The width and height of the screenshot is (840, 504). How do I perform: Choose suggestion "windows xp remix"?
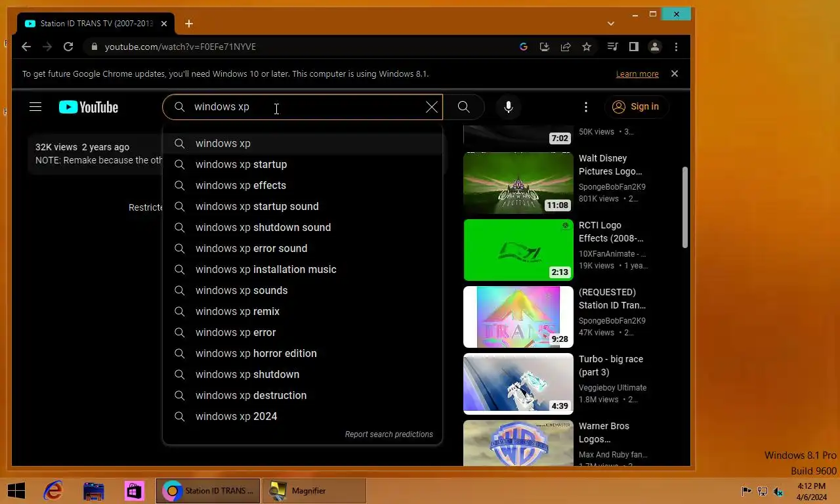302,311
